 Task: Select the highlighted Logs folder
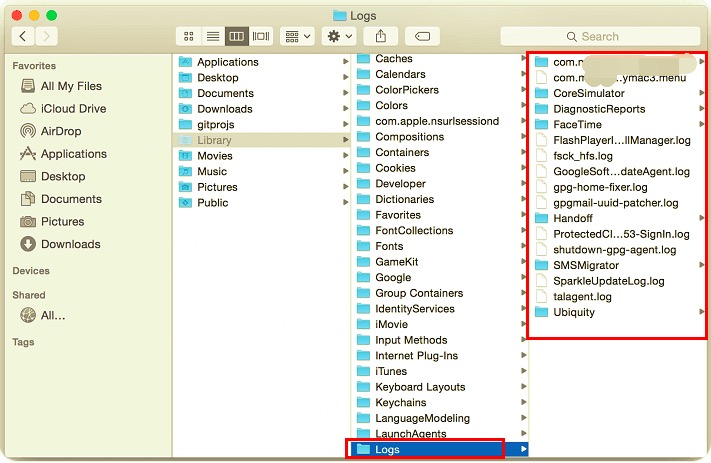(440, 449)
